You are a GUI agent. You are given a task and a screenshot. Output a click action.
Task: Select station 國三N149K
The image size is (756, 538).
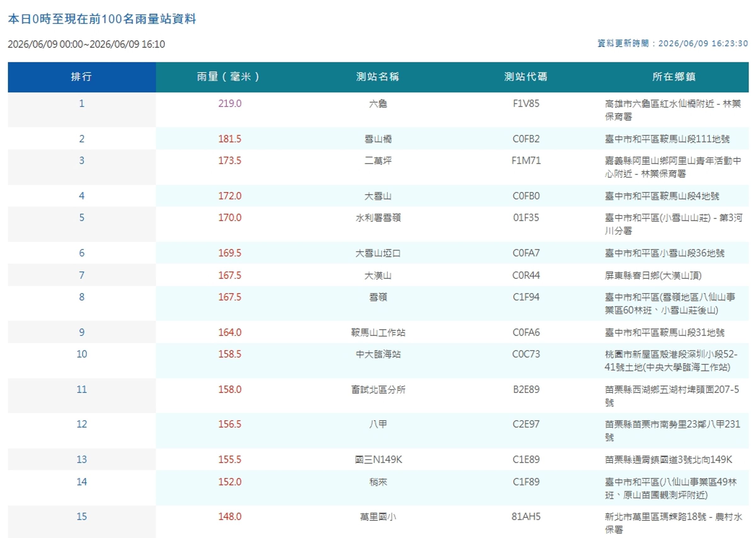pos(378,460)
